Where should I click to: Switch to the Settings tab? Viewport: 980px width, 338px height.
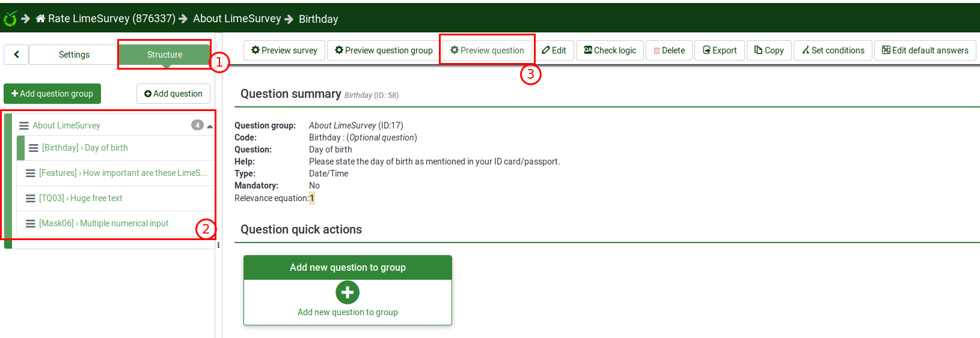point(74,55)
